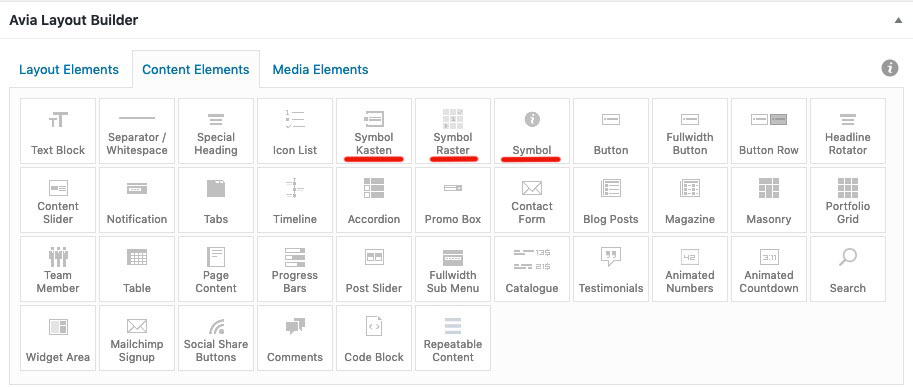Add a Notification element
Screen dimensions: 913x387
pos(137,200)
